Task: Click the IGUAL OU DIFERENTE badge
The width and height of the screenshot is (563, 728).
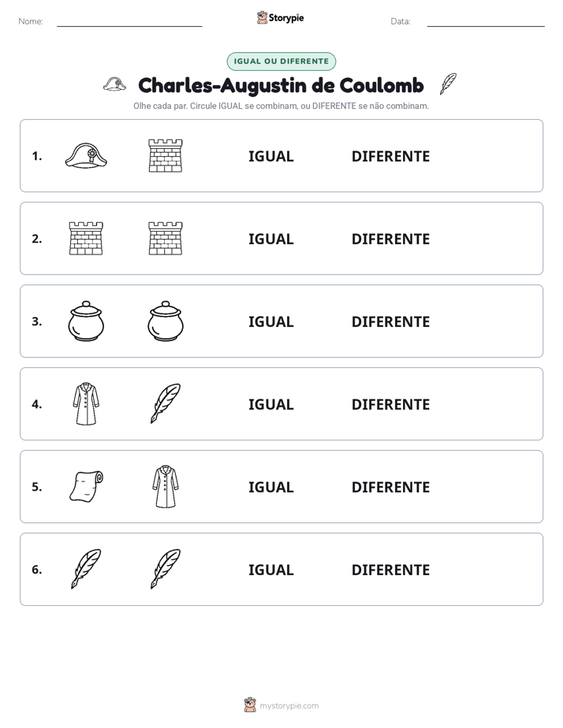Action: (x=281, y=61)
